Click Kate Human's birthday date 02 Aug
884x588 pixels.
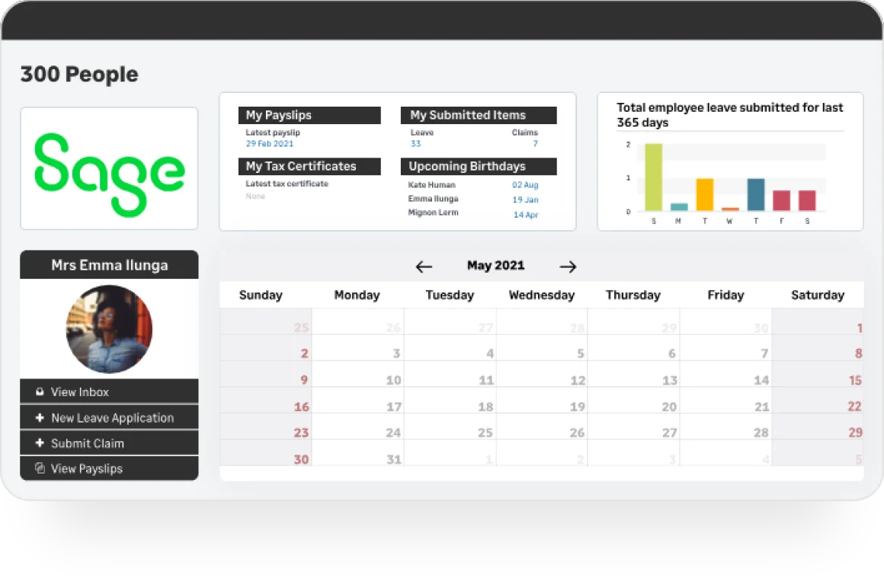pyautogui.click(x=525, y=185)
